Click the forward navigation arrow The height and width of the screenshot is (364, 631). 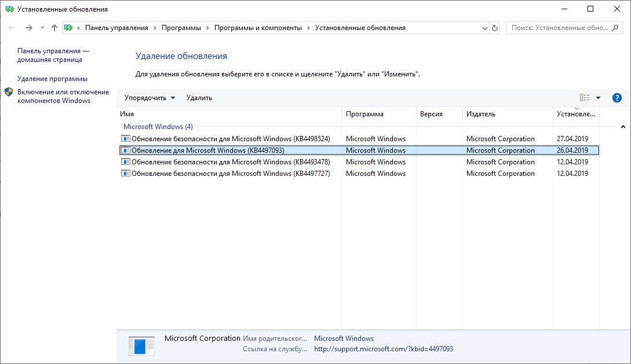coord(28,28)
